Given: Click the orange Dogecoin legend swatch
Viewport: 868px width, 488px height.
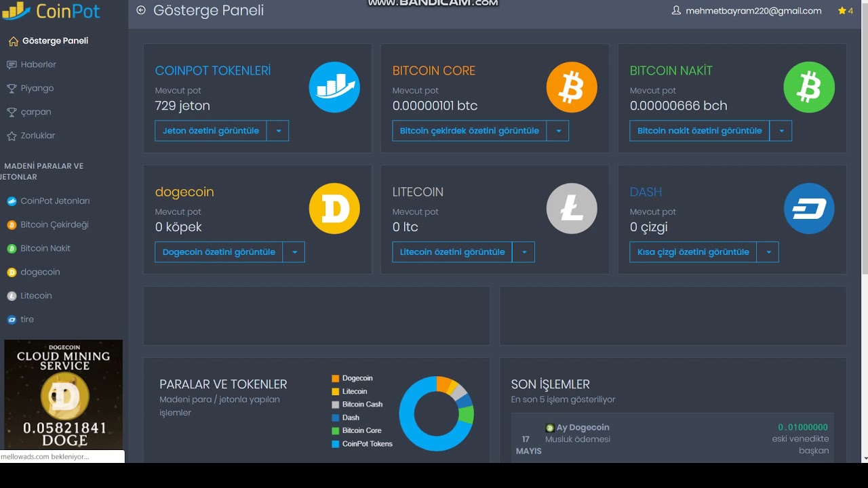Looking at the screenshot, I should [335, 378].
